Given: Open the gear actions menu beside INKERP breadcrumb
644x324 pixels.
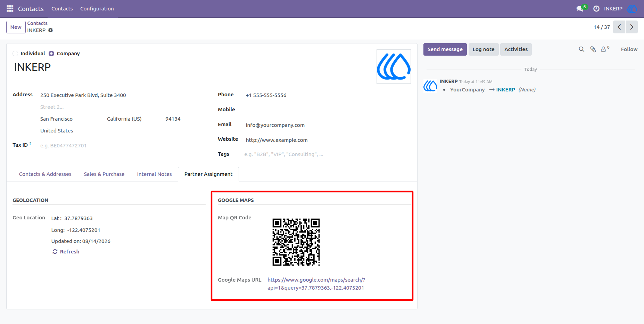Looking at the screenshot, I should [50, 30].
